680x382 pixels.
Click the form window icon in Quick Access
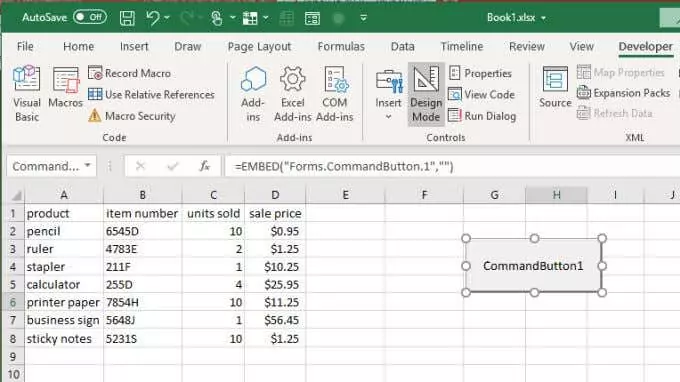pos(312,18)
